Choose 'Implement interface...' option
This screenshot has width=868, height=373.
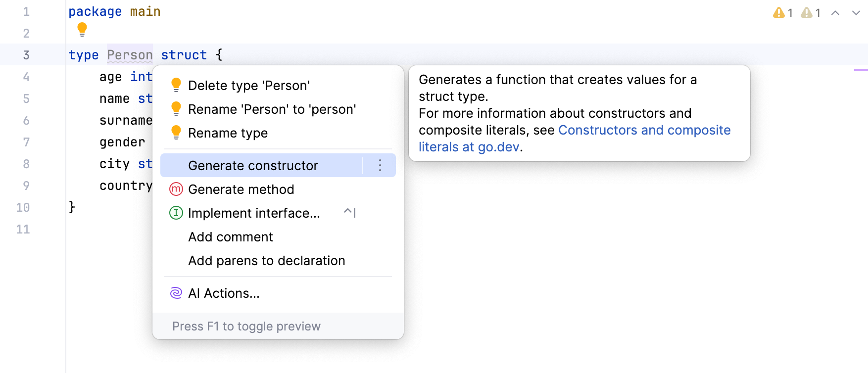[x=254, y=213]
